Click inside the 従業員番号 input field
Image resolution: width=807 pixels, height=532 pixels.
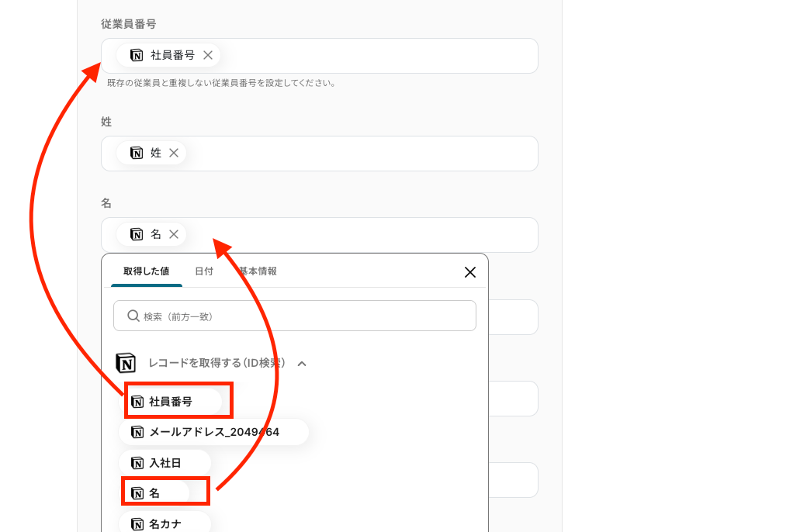coord(372,56)
